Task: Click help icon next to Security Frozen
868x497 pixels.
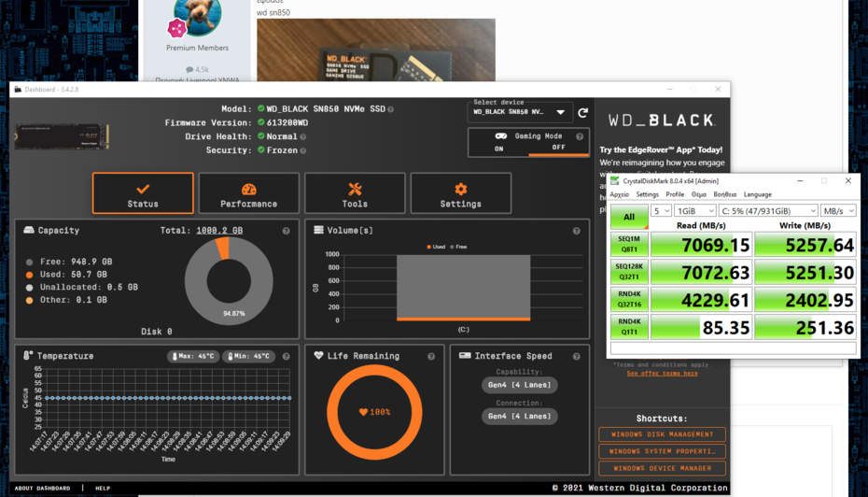Action: (302, 150)
